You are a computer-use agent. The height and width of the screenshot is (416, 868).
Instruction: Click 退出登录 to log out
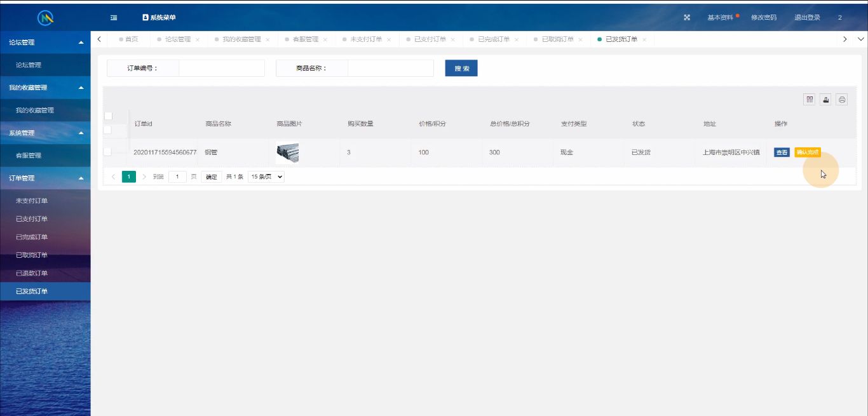807,18
